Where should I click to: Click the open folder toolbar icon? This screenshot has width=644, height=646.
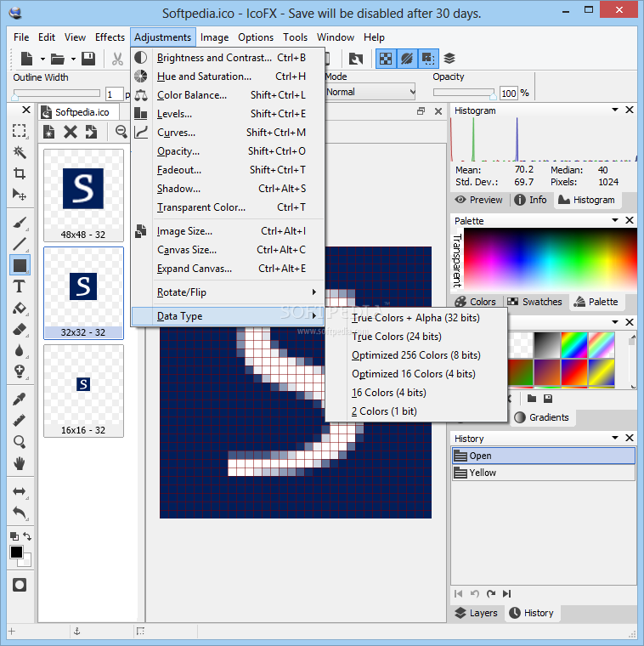click(57, 59)
